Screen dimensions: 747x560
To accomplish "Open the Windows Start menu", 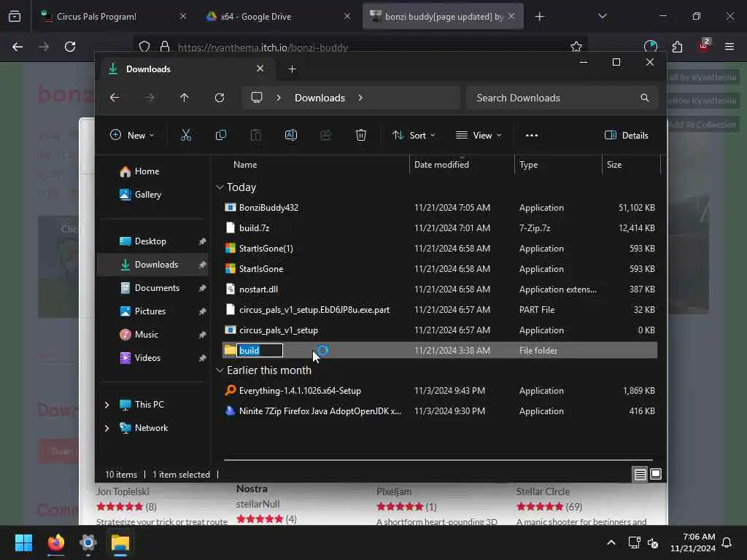I will tap(23, 542).
